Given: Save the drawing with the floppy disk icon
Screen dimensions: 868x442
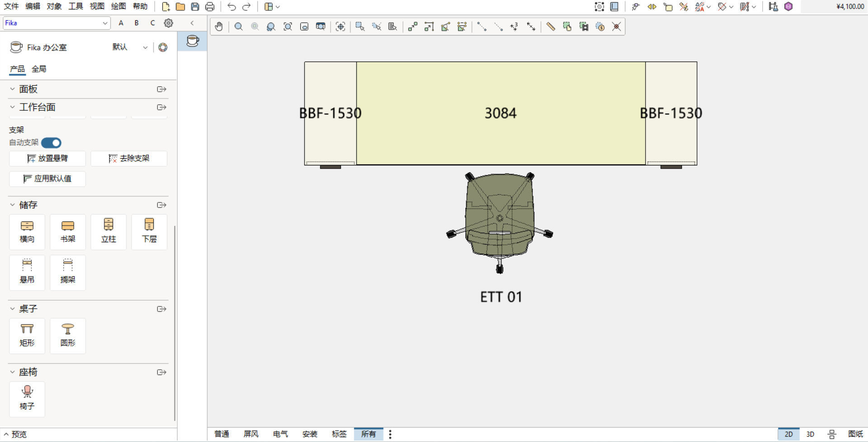Looking at the screenshot, I should point(195,7).
